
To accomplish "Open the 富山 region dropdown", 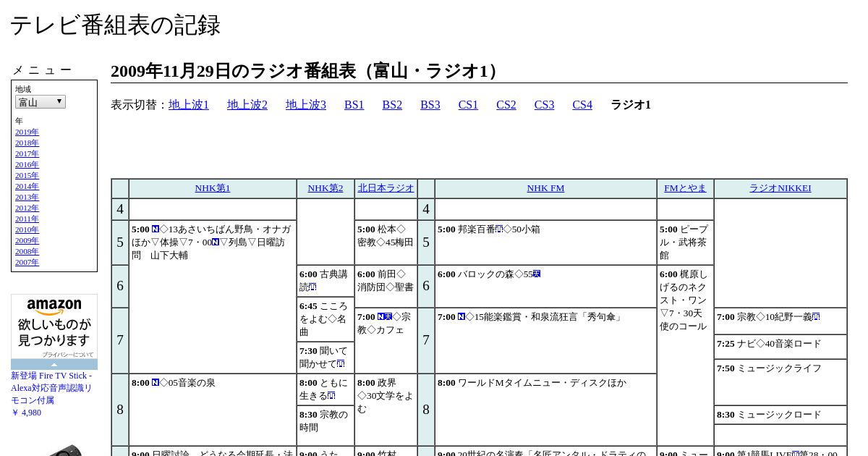I will tap(41, 102).
